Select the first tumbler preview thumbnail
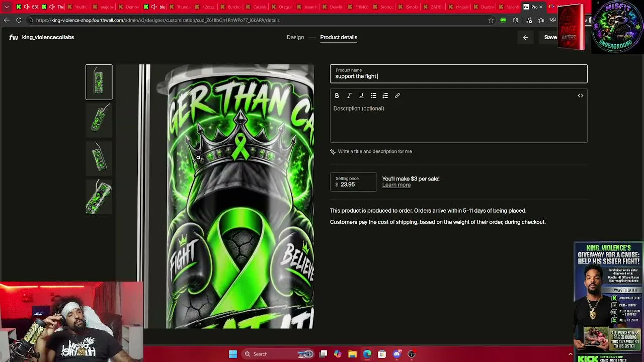This screenshot has width=644, height=362. point(99,82)
